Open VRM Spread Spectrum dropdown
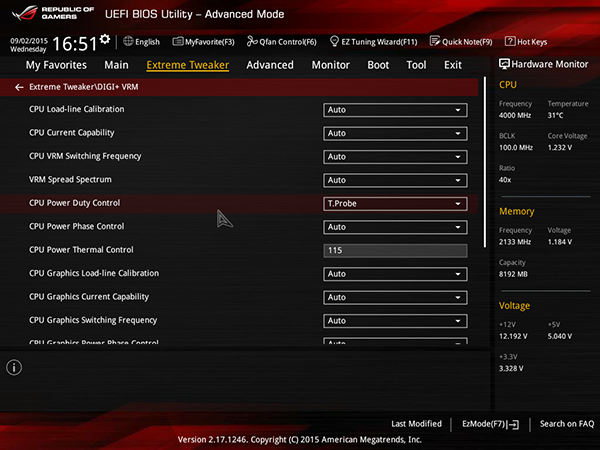Image resolution: width=600 pixels, height=450 pixels. coord(395,180)
